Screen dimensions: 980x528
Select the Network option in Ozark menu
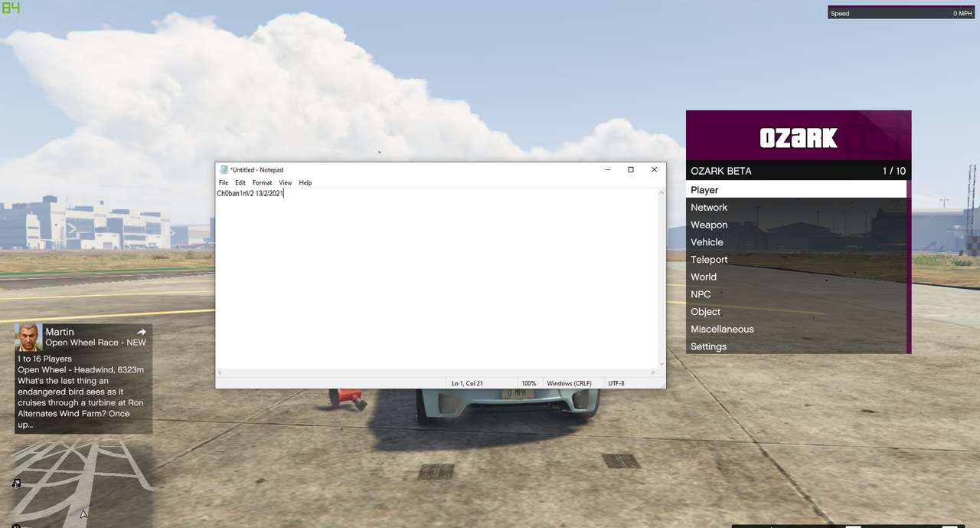(x=796, y=207)
